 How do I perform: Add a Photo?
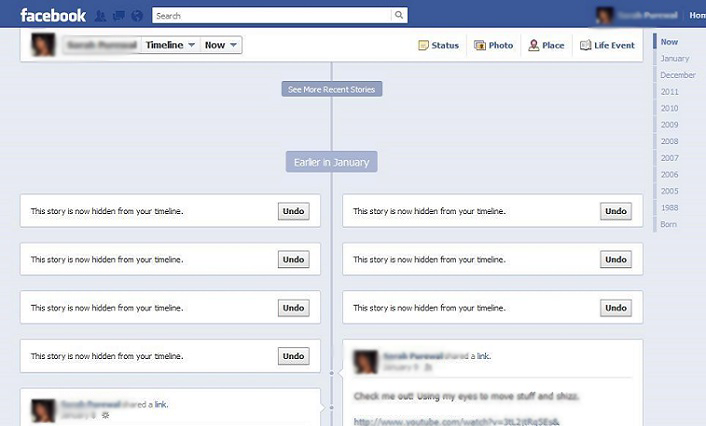coord(493,45)
